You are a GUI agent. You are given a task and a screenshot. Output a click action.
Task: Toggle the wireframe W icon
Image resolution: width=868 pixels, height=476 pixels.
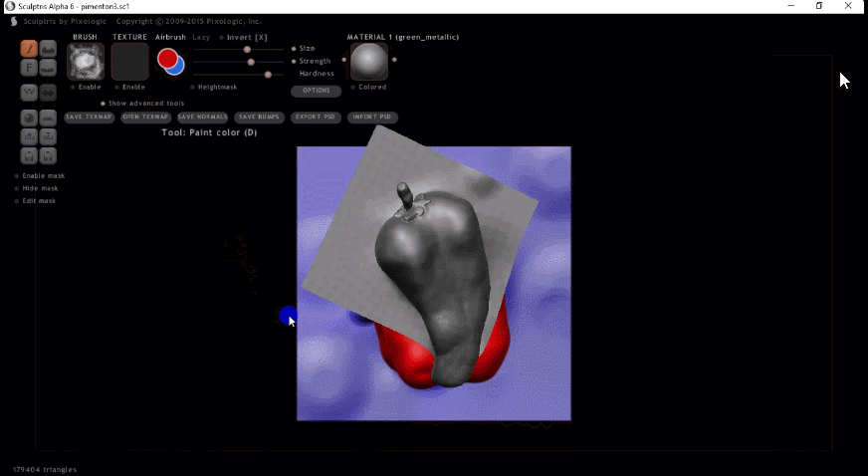29,92
